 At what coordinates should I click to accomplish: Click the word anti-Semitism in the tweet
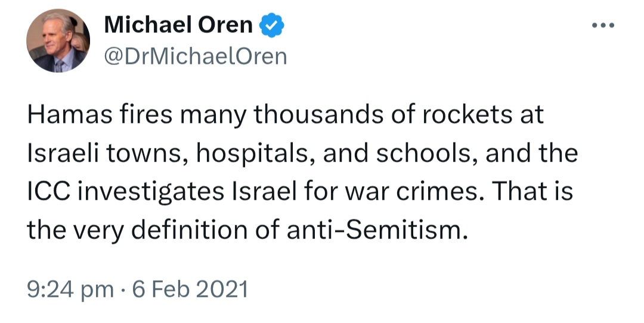click(377, 230)
